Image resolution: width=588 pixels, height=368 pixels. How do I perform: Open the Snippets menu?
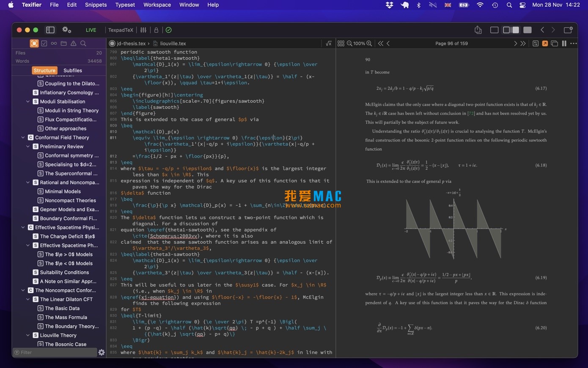pos(96,5)
